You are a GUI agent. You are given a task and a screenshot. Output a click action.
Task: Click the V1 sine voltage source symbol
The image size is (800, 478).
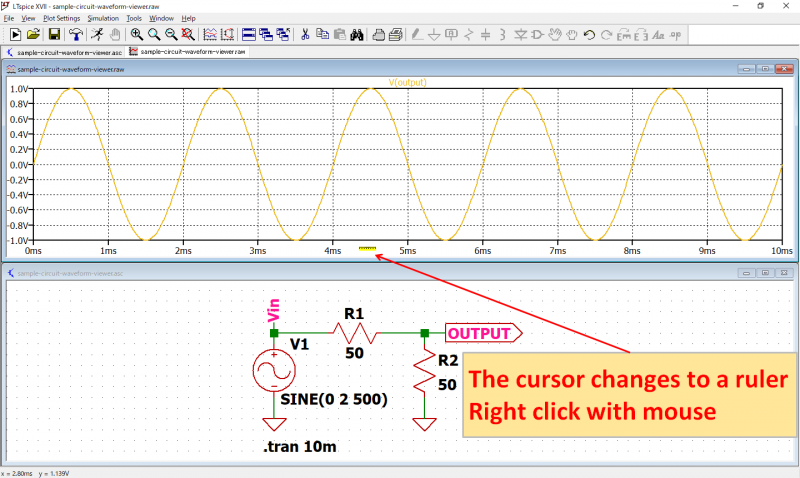pyautogui.click(x=274, y=371)
